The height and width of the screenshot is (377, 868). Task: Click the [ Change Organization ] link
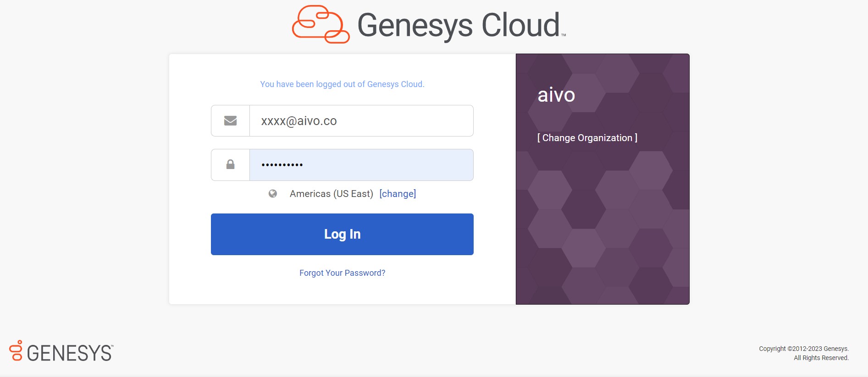(x=587, y=138)
